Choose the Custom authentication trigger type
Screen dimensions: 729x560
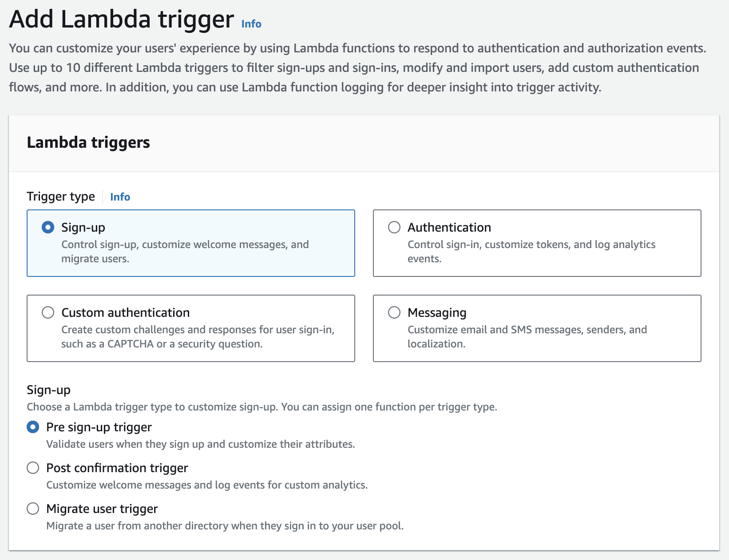tap(48, 313)
